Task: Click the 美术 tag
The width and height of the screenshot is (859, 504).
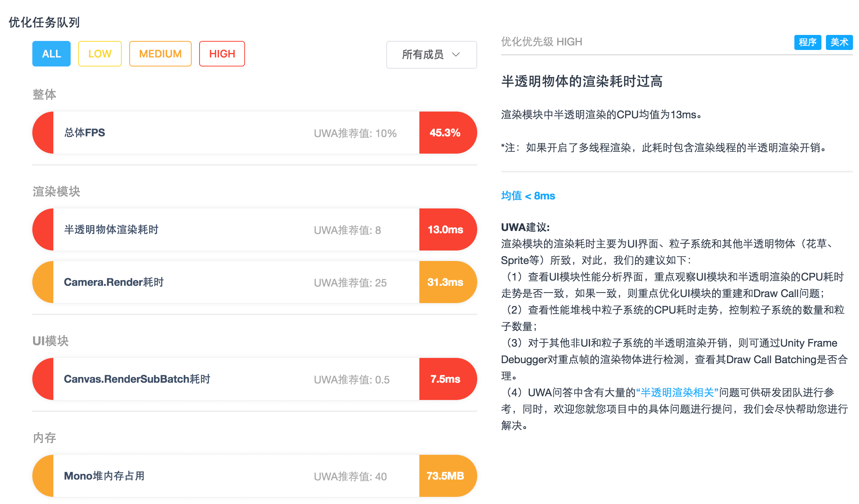Action: pyautogui.click(x=839, y=42)
